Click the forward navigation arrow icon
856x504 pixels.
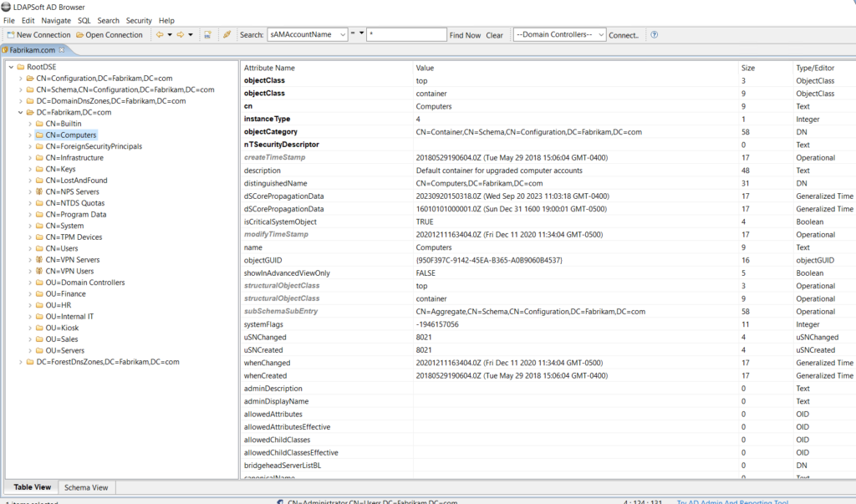pos(181,34)
